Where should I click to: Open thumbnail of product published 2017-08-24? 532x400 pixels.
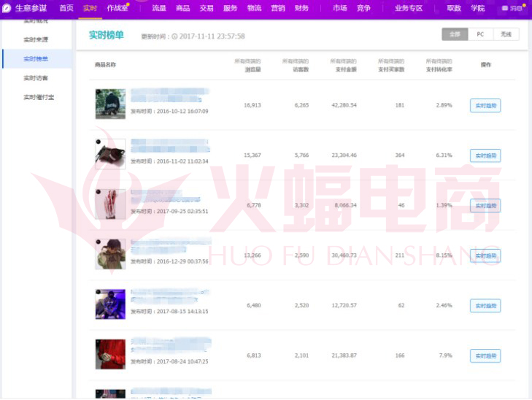click(110, 354)
